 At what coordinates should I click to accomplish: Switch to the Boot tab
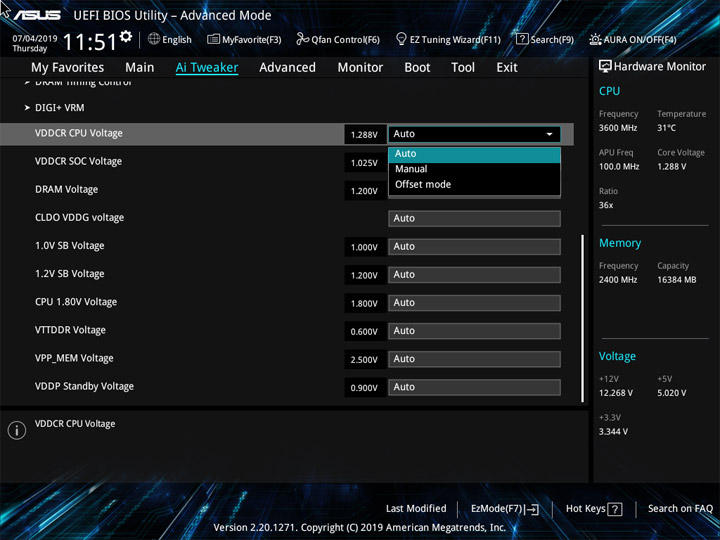pos(417,68)
